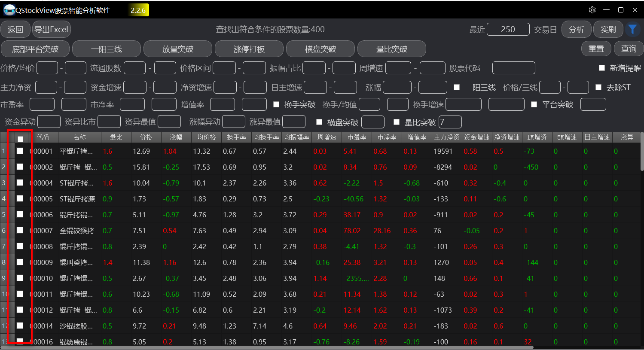Viewport: 644px width, 350px height.
Task: Open settings gear icon in title bar
Action: pos(592,10)
